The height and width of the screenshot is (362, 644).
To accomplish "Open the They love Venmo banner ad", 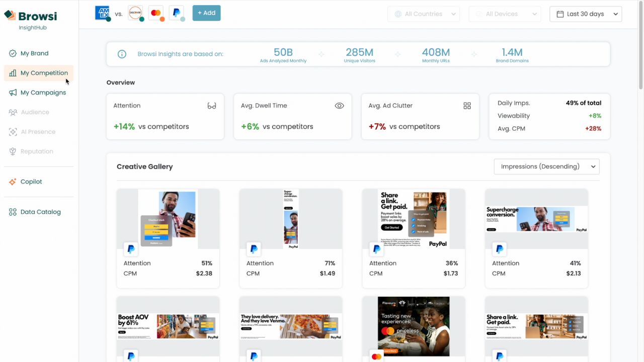I will (291, 326).
